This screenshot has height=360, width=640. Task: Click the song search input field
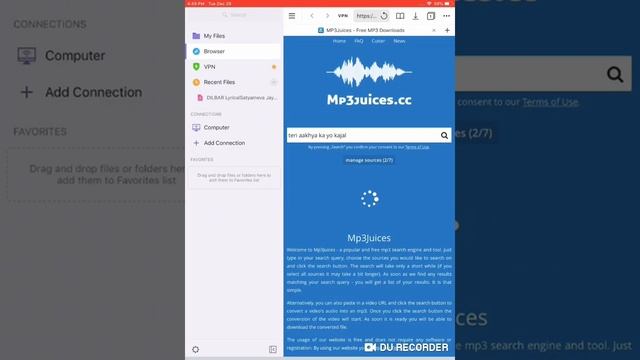pyautogui.click(x=362, y=135)
